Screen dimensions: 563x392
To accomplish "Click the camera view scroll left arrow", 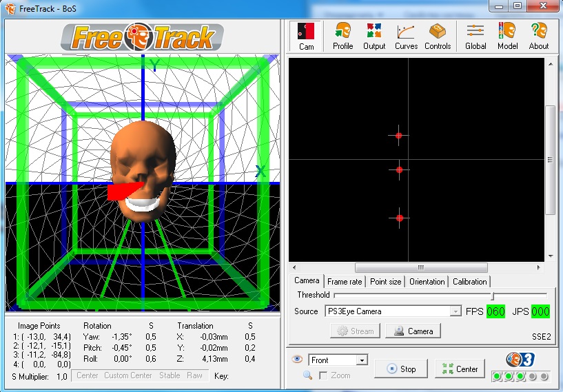I will [x=294, y=267].
